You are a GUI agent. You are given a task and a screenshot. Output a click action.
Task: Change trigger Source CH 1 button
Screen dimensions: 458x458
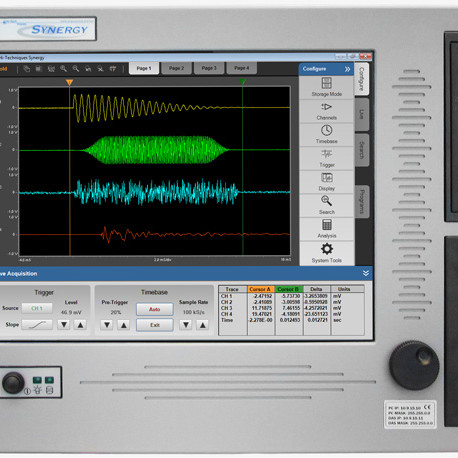pyautogui.click(x=37, y=308)
